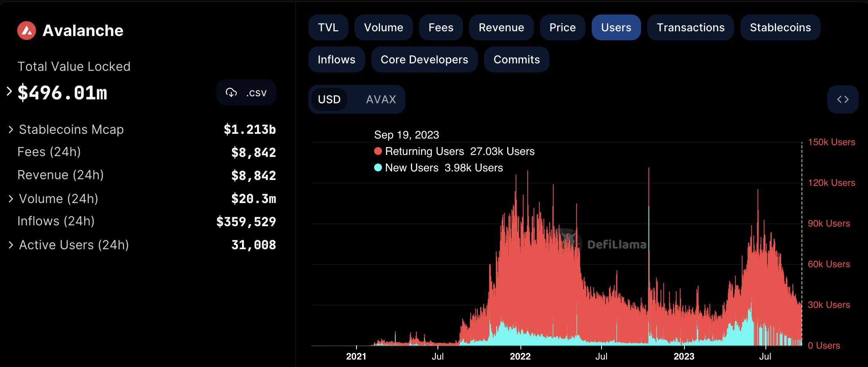Click the $359,529 inflows value
Viewport: 868px width, 367px height.
[246, 222]
